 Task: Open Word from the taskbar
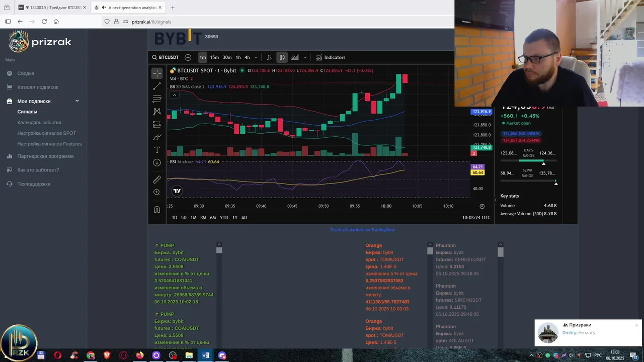205,355
